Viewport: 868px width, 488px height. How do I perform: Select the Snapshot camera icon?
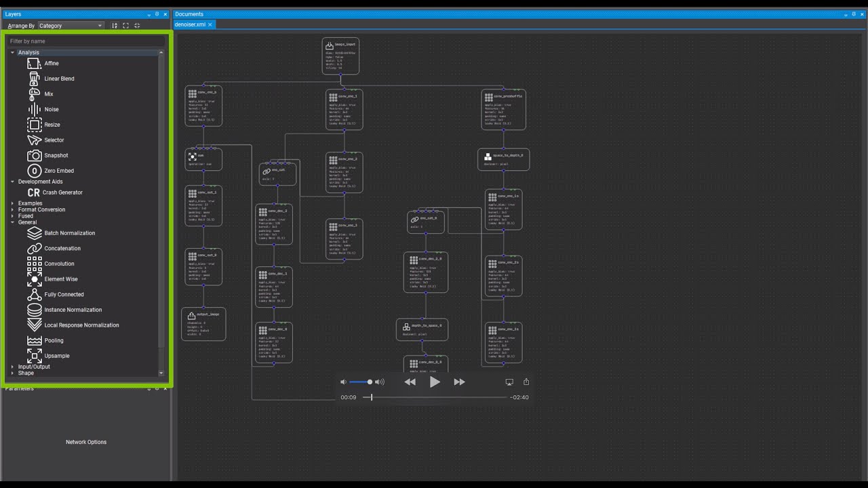coord(34,155)
